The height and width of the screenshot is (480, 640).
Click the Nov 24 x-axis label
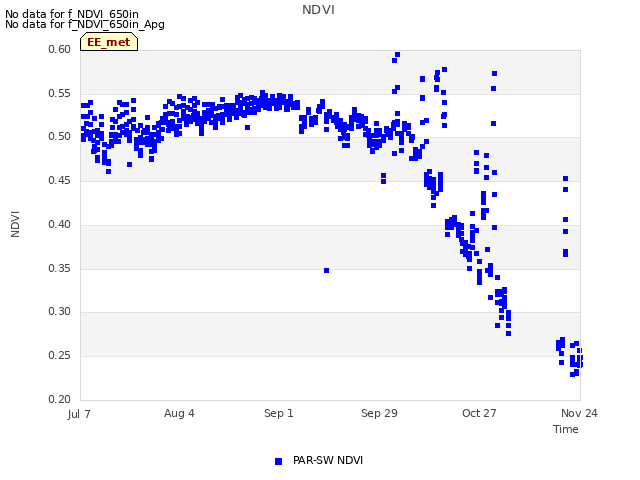[x=579, y=413]
